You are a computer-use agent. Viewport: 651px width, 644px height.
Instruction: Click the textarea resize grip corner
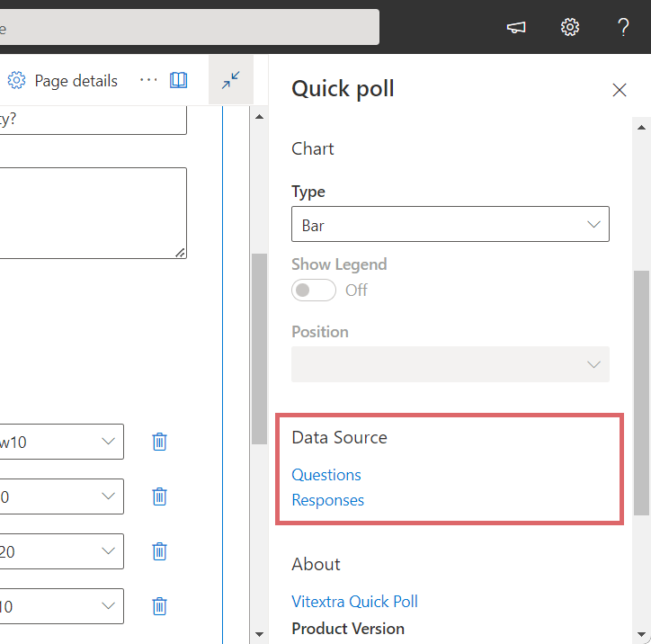[x=180, y=253]
